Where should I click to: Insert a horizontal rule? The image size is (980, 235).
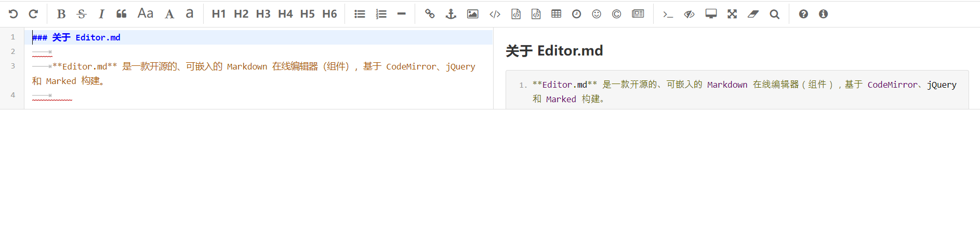402,14
